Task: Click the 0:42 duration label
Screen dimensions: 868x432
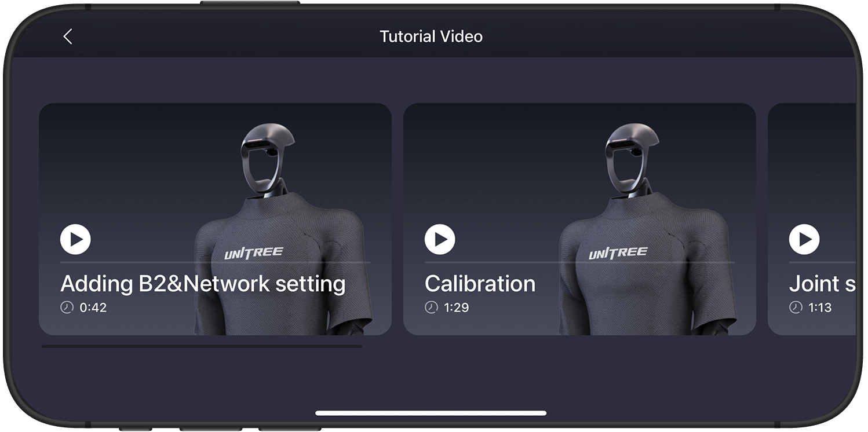Action: pyautogui.click(x=93, y=307)
